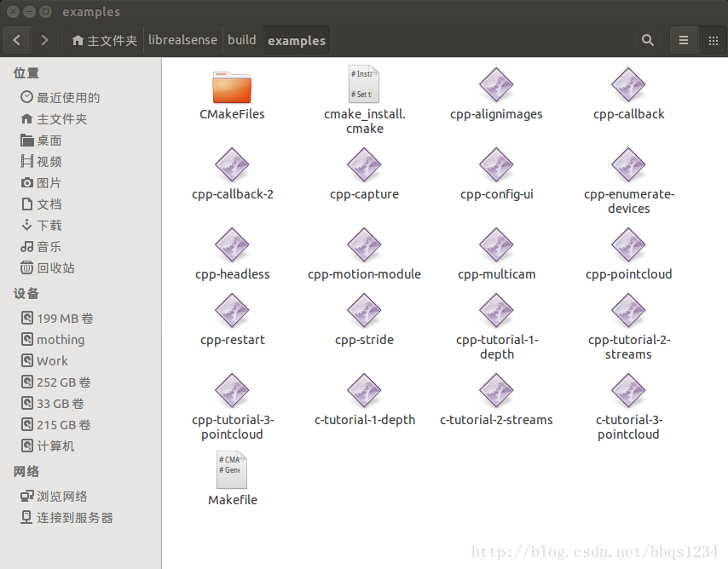Viewport: 728px width, 569px height.
Task: Navigate to build in the path bar
Action: click(x=242, y=40)
